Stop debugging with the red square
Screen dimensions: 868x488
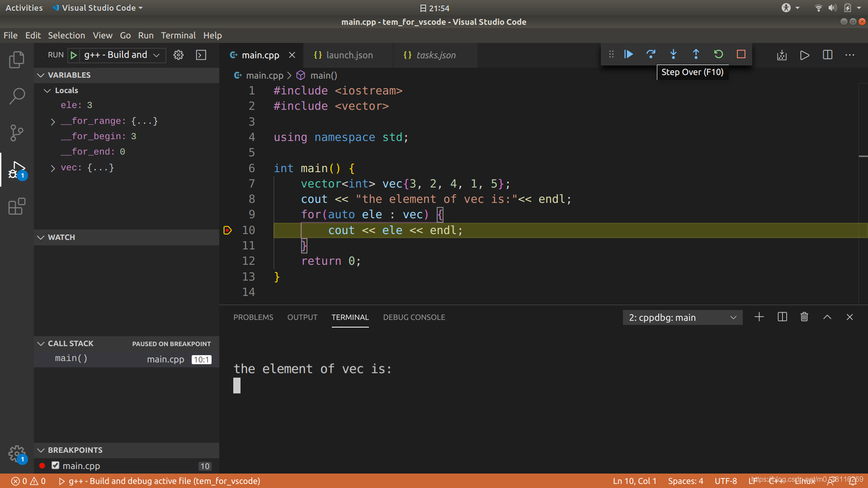[x=741, y=54]
